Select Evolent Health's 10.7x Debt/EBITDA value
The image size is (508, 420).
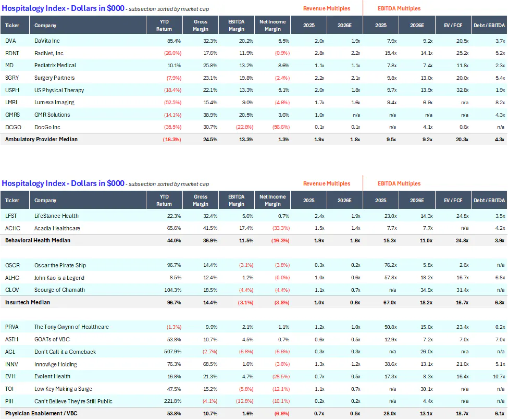499,377
